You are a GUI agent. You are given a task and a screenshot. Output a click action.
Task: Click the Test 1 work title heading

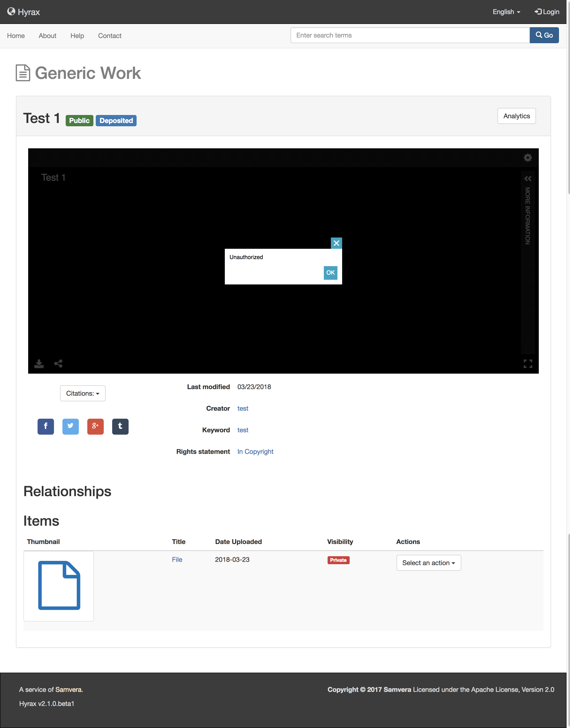pos(41,118)
